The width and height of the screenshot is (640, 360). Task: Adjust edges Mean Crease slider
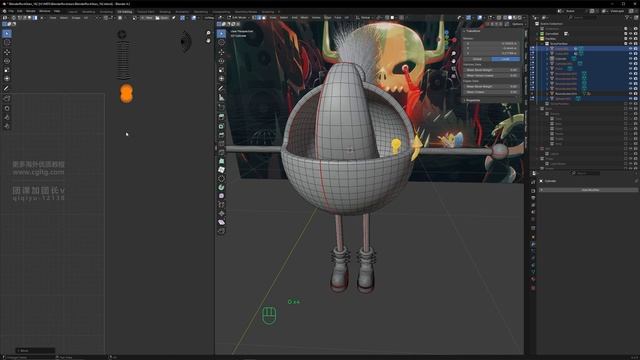tap(491, 92)
